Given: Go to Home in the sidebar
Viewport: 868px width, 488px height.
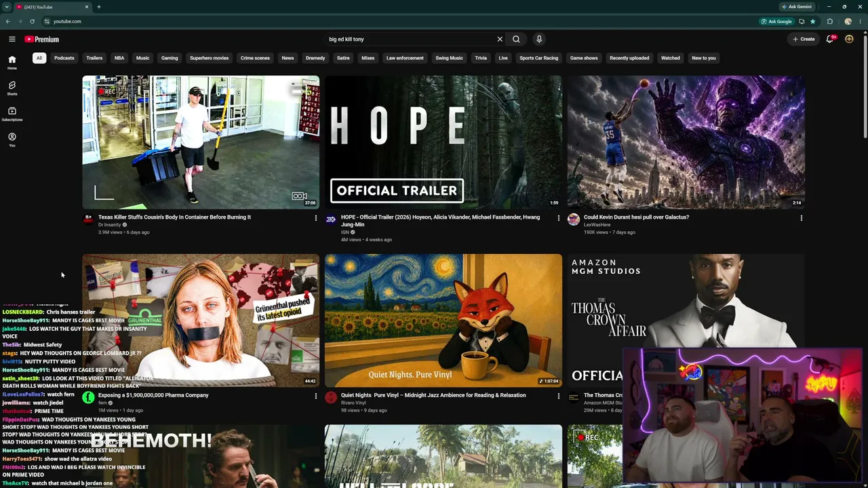Looking at the screenshot, I should (x=12, y=62).
